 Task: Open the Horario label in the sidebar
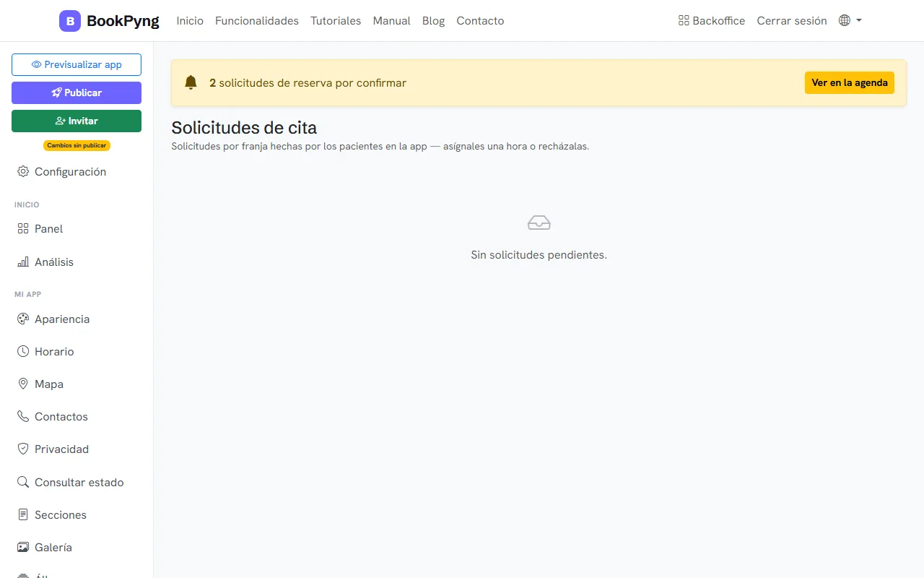click(54, 351)
